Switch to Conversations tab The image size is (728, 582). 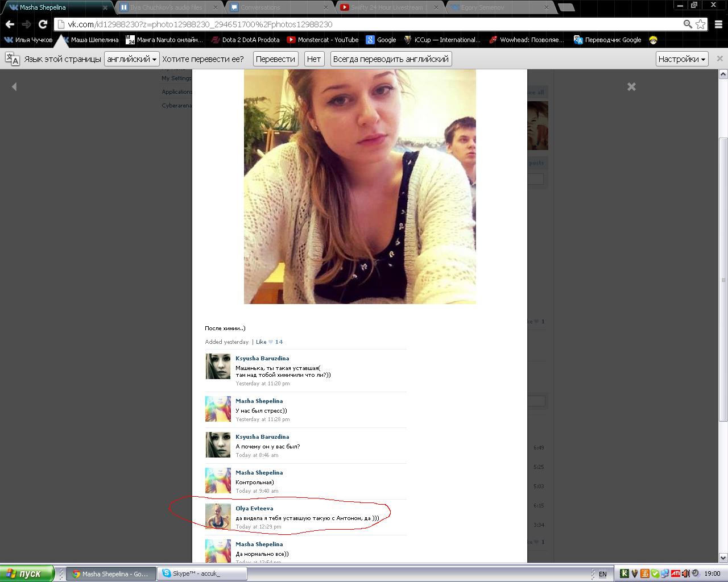tap(280, 7)
